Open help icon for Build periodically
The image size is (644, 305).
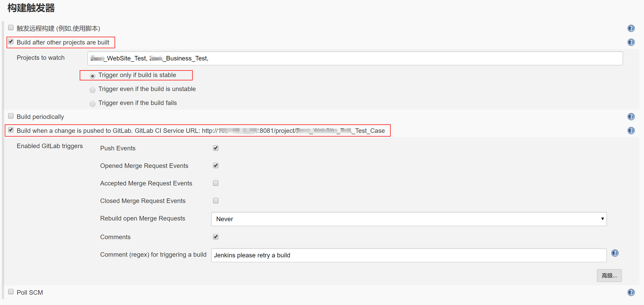(631, 117)
